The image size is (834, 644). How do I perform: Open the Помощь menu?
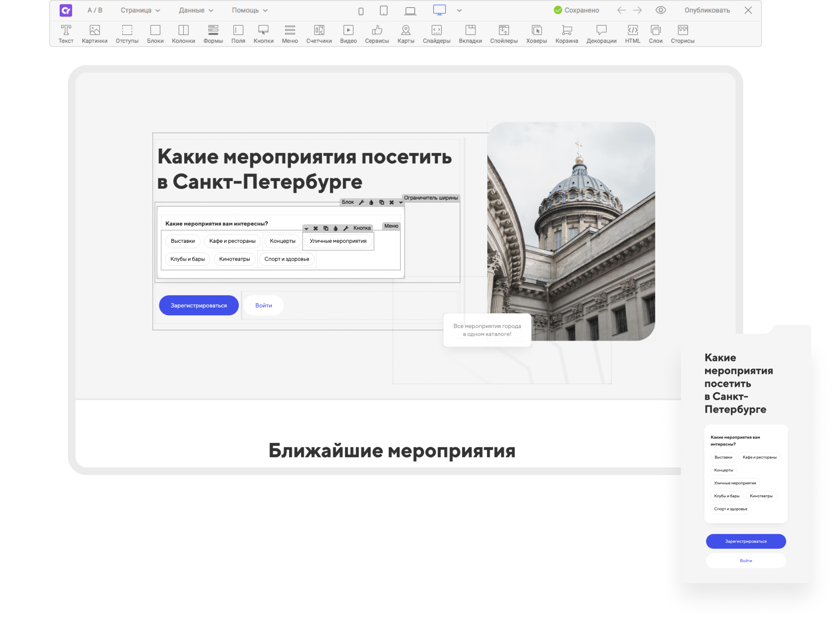pyautogui.click(x=249, y=10)
